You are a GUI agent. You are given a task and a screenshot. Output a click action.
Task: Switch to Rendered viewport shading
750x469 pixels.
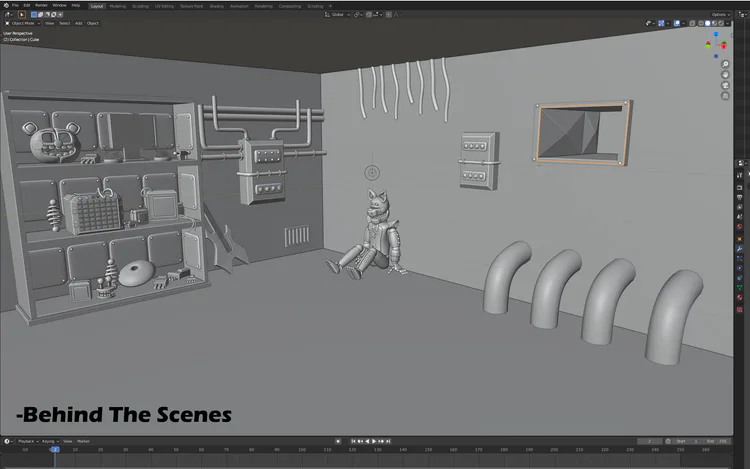tap(721, 23)
